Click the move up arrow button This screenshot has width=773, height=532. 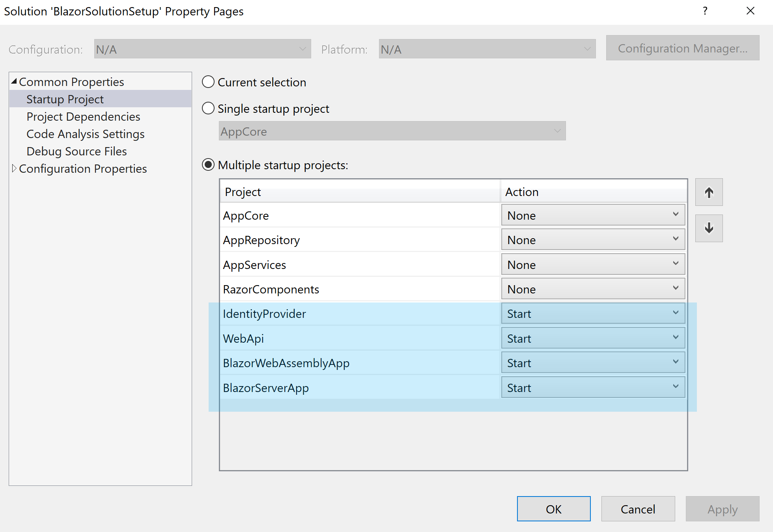(708, 192)
